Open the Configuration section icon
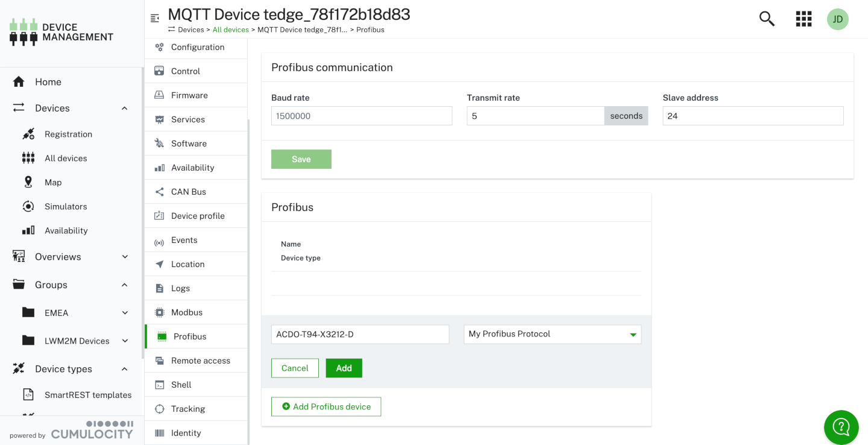The image size is (868, 445). tap(160, 46)
